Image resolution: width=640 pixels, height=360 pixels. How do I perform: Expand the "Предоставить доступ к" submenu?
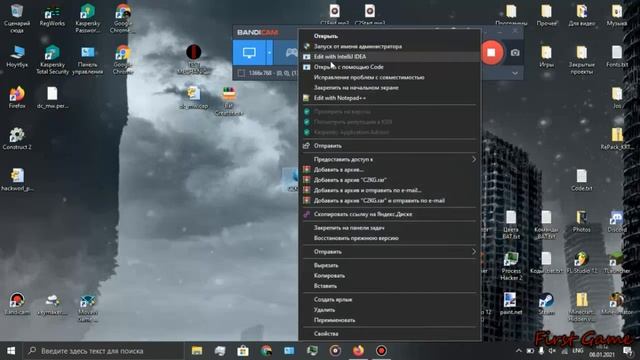(389, 159)
